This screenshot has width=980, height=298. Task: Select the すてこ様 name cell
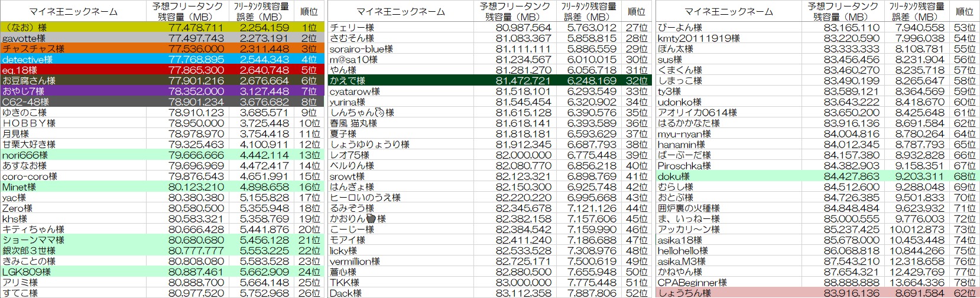(x=73, y=293)
